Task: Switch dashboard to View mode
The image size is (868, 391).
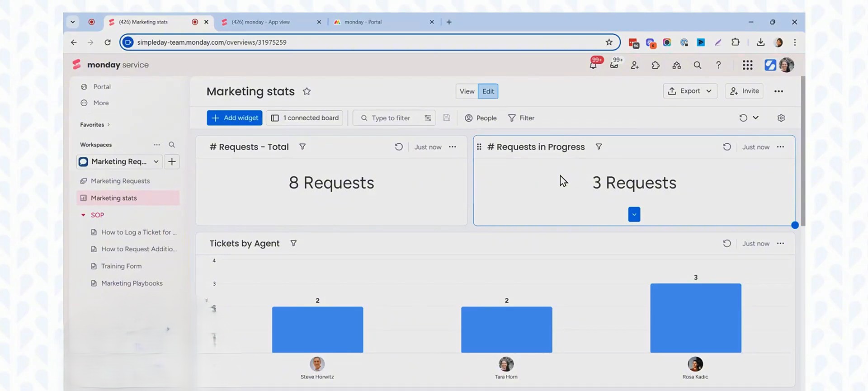Action: [467, 91]
